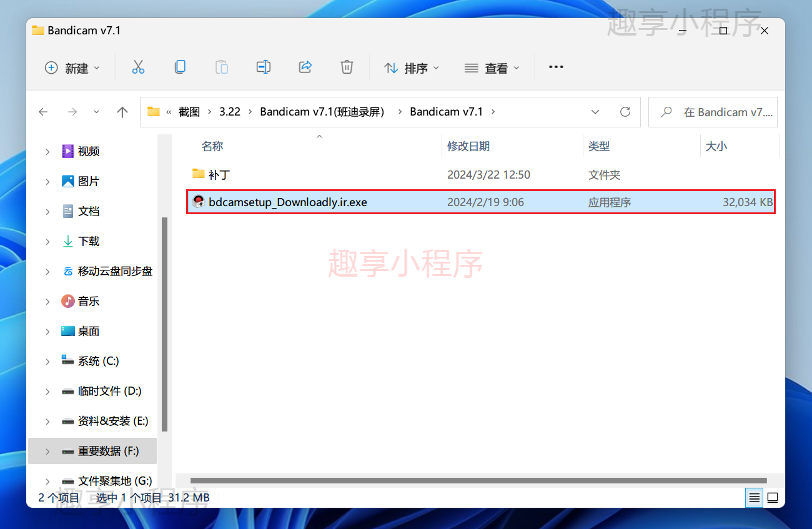
Task: Click the 32,034 KB size cell
Action: [748, 202]
